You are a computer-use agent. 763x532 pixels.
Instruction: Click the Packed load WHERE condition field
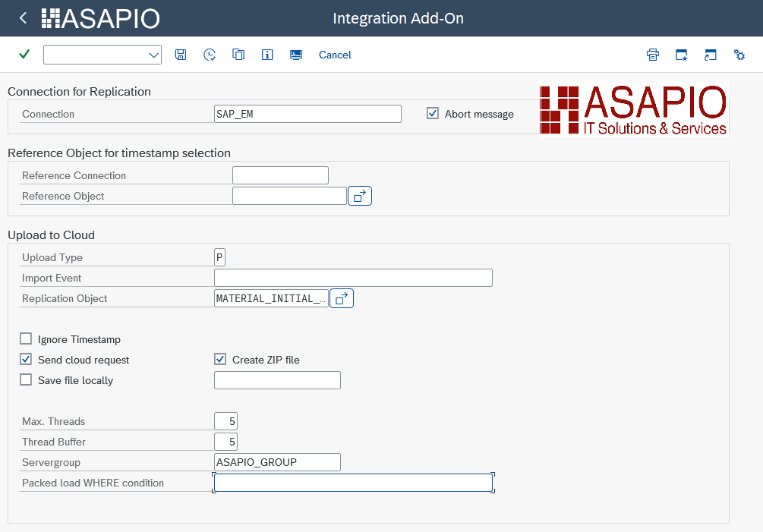coord(353,483)
